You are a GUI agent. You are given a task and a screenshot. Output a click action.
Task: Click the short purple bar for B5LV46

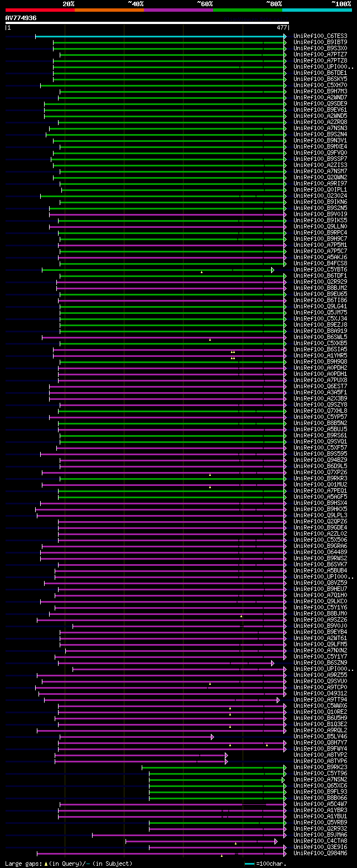coord(134,737)
